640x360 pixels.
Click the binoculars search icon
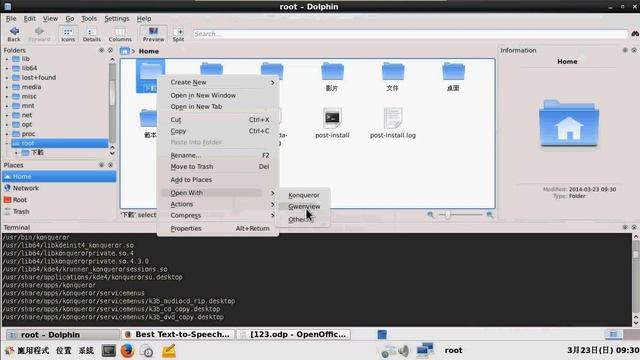pyautogui.click(x=635, y=34)
